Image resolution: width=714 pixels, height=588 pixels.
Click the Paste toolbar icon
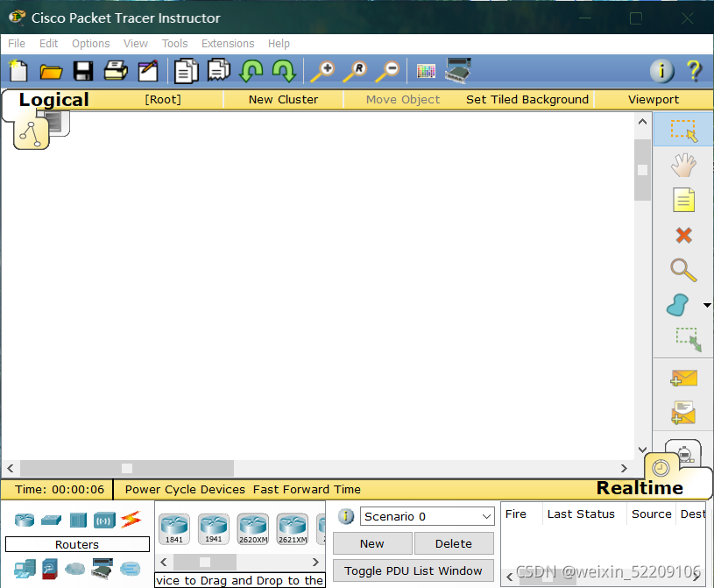(x=219, y=71)
